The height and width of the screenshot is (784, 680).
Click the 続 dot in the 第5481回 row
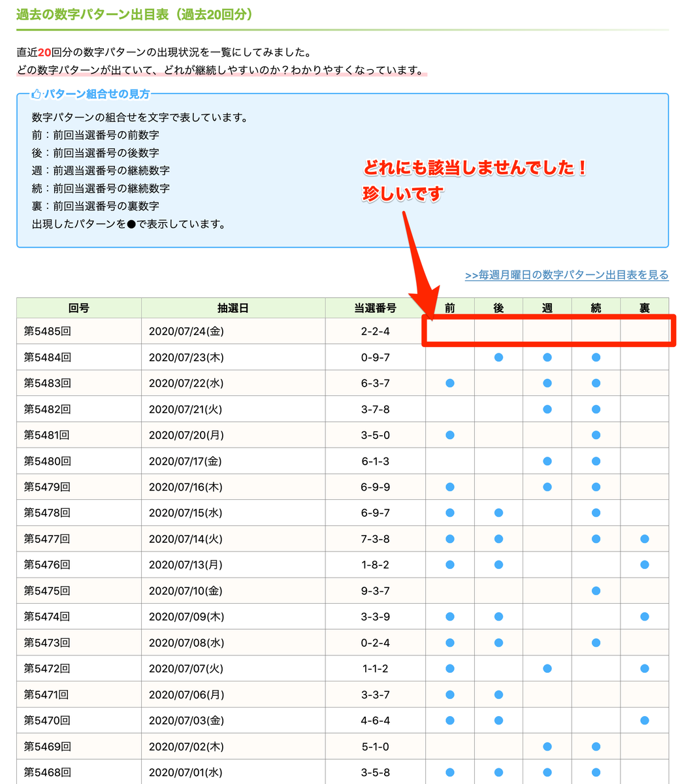[x=596, y=435]
